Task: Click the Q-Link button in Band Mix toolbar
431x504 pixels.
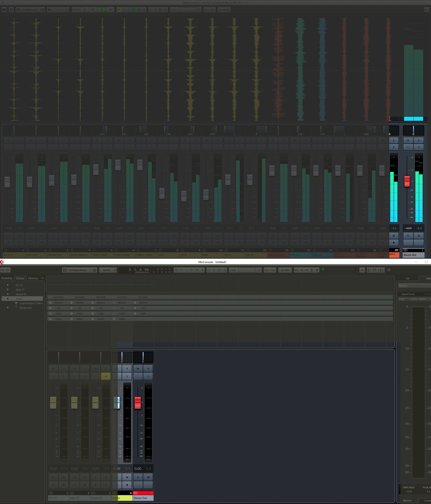Action: [x=224, y=10]
